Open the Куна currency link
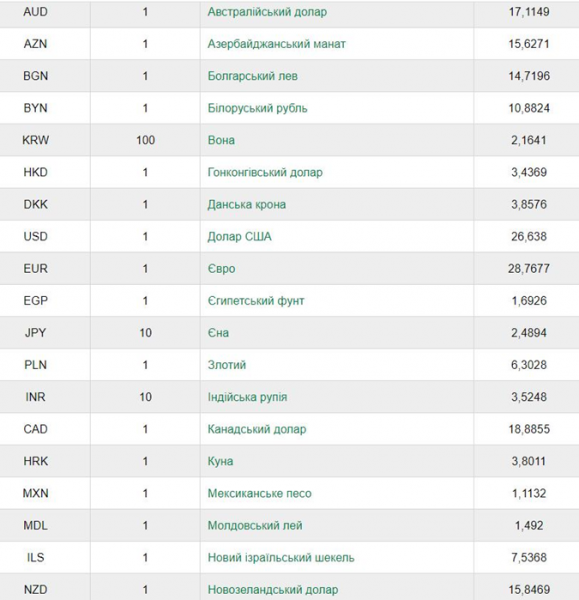Screen dimensions: 579x600 pyautogui.click(x=220, y=461)
